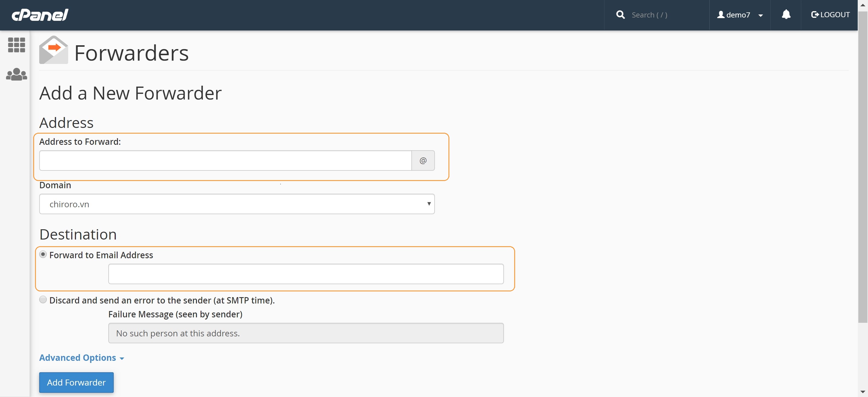Click the Forward to Email Address label
868x397 pixels.
point(101,255)
